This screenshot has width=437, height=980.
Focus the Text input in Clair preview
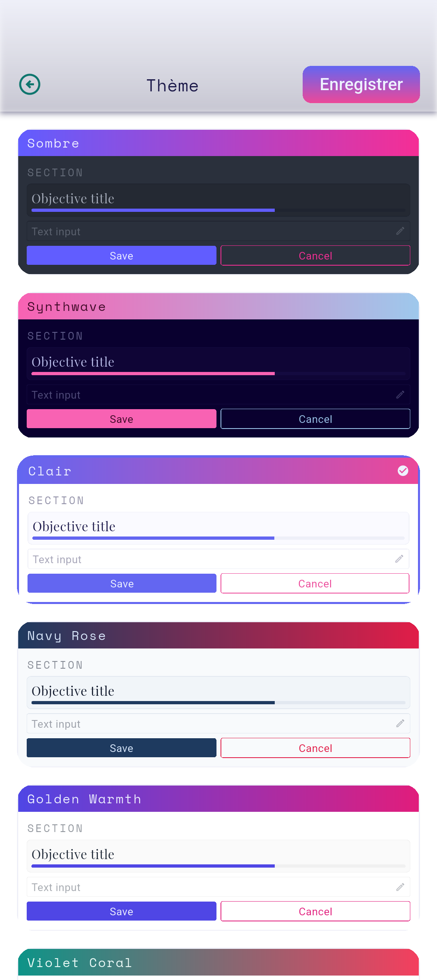click(218, 559)
